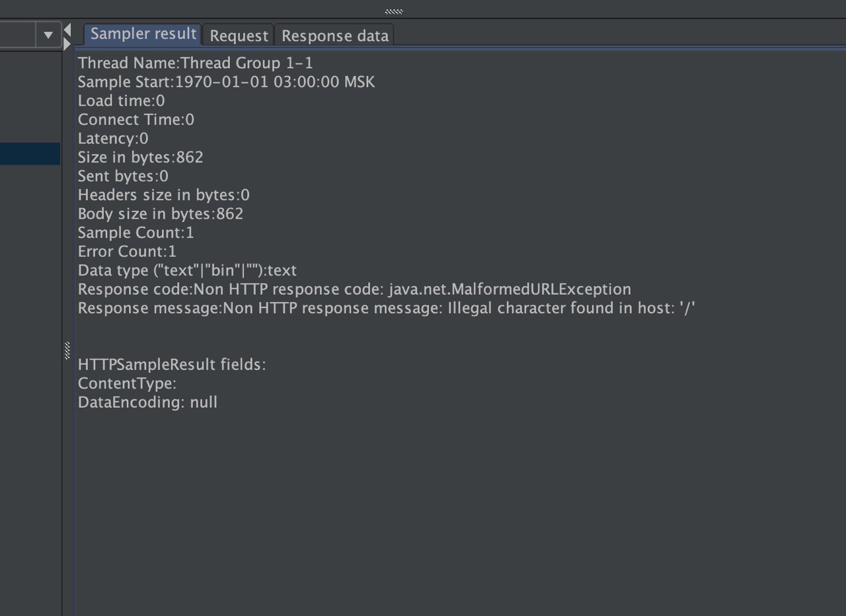Viewport: 846px width, 616px height.
Task: Click the Size in bytes:862 line
Action: (x=140, y=157)
